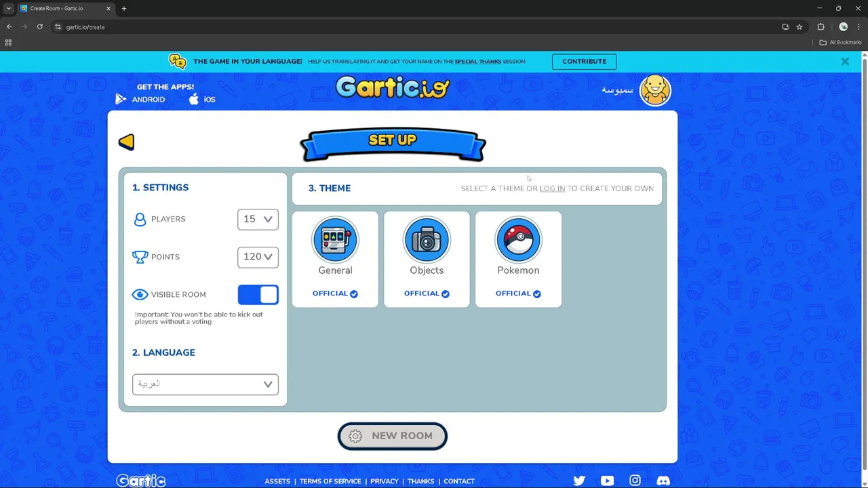The image size is (868, 488).
Task: Open the Language dropdown
Action: [205, 384]
